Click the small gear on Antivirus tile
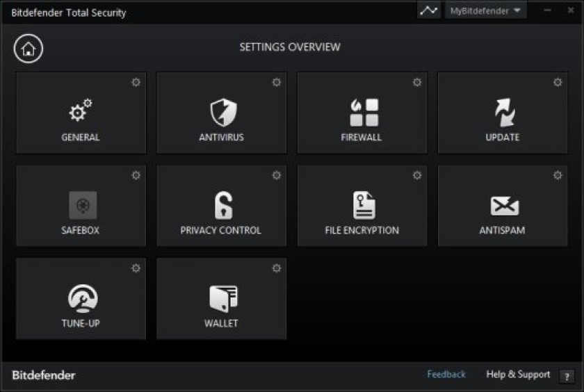Image resolution: width=584 pixels, height=392 pixels. (277, 82)
